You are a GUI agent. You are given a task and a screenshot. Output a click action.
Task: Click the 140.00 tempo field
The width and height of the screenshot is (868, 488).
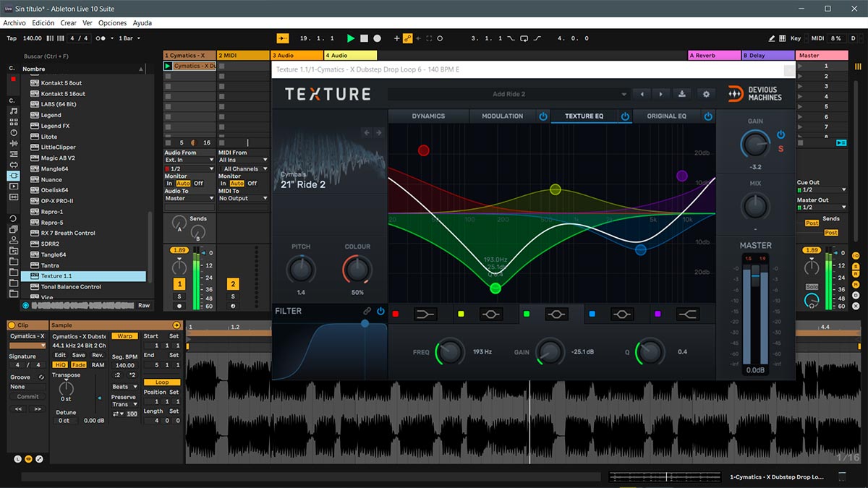(x=33, y=38)
